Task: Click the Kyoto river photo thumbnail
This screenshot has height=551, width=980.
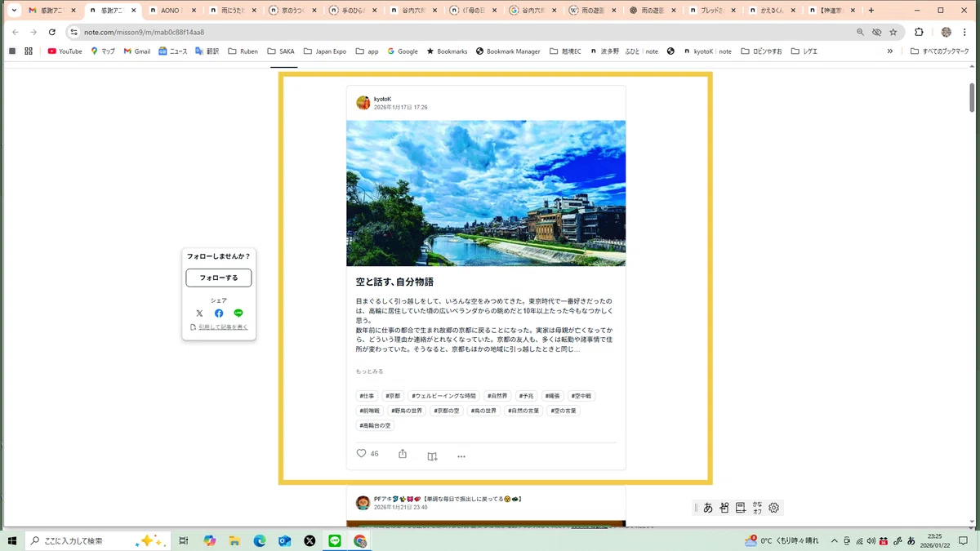Action: [x=486, y=193]
